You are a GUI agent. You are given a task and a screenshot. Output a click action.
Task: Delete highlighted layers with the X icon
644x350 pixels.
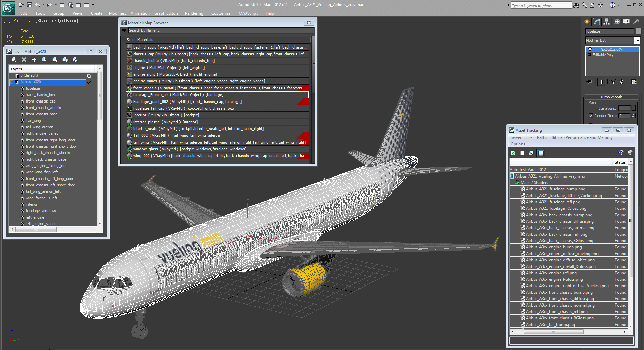(24, 60)
